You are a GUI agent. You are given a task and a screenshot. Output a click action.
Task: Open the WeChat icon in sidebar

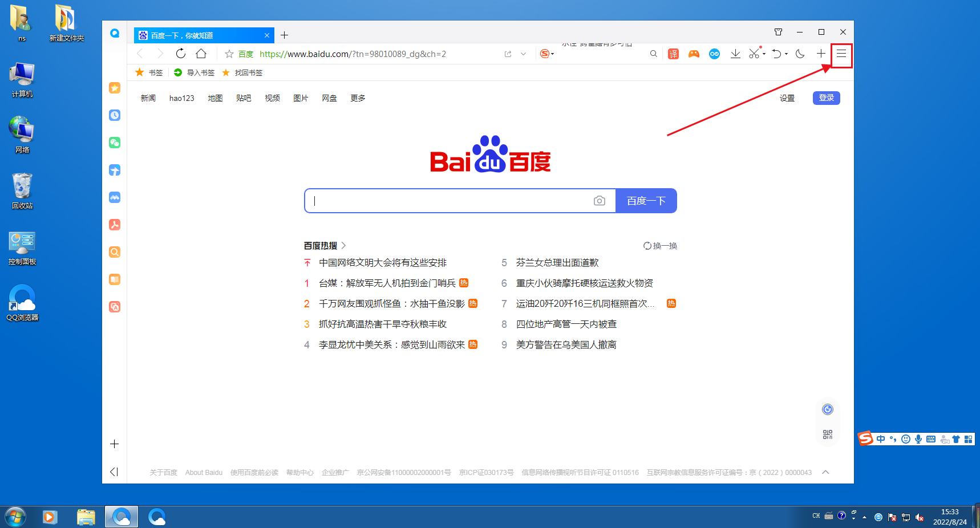[115, 143]
